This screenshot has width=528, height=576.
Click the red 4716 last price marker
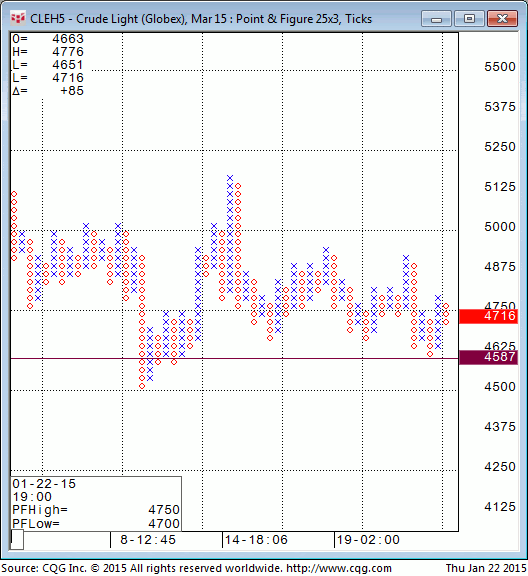(489, 316)
